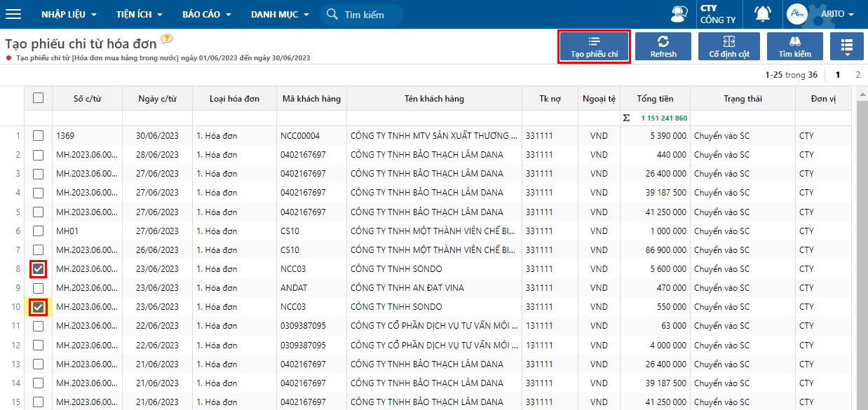
Task: Click the Tạo phiếu chi button
Action: tap(594, 46)
